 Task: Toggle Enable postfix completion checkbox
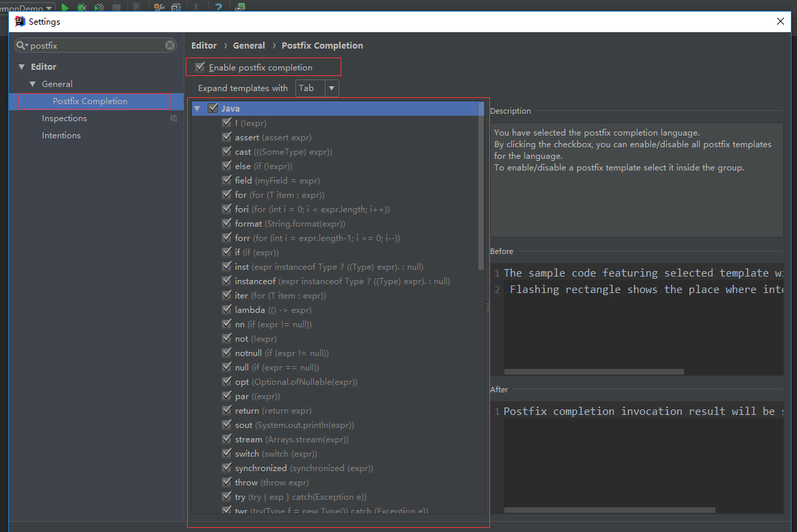(x=200, y=67)
